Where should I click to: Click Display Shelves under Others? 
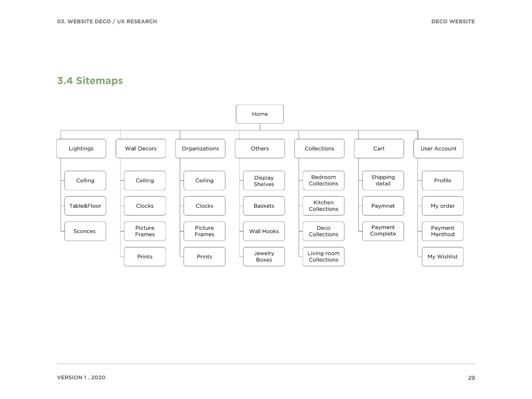(x=264, y=181)
